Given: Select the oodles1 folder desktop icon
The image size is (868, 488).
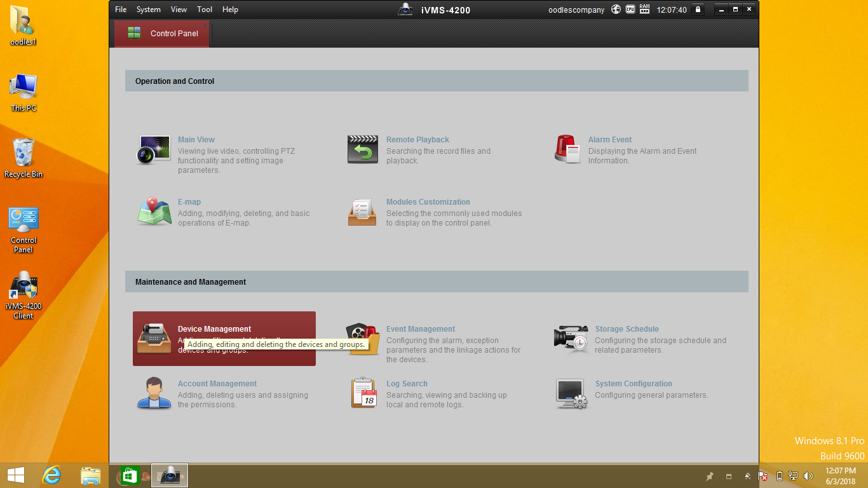Looking at the screenshot, I should click(x=24, y=26).
